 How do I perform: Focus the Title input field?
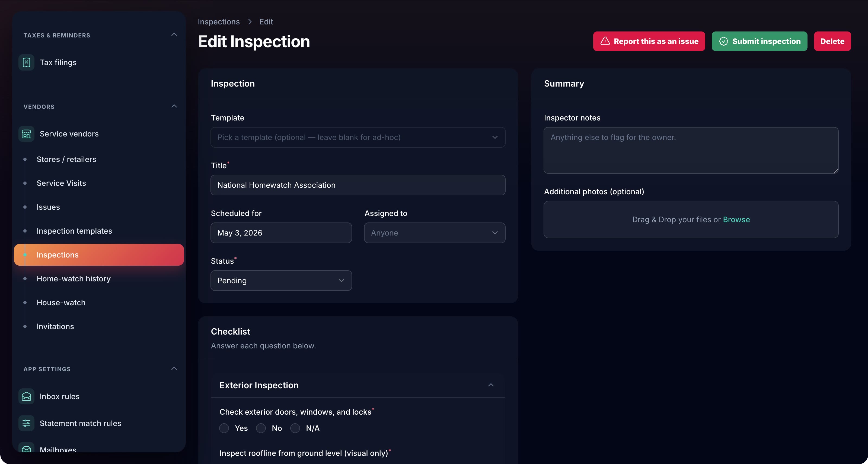tap(358, 185)
